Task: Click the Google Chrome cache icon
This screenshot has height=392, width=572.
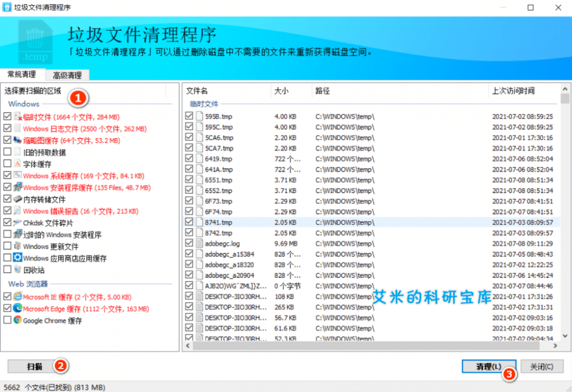Action: (17, 320)
